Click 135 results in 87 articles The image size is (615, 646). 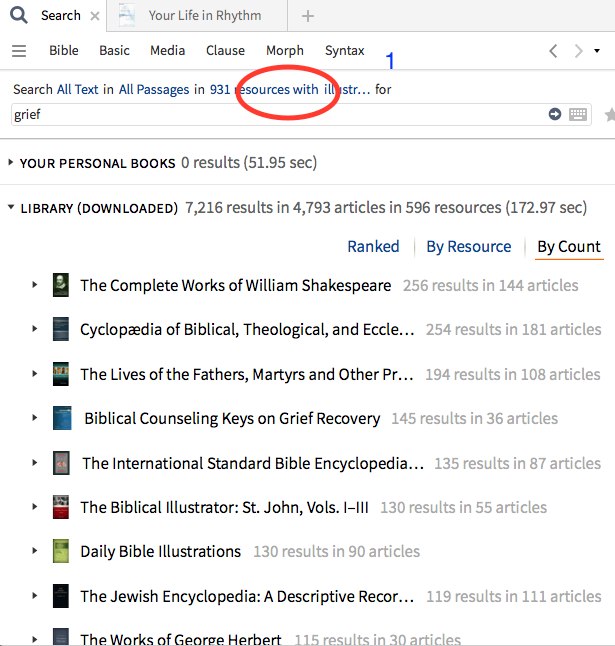518,463
